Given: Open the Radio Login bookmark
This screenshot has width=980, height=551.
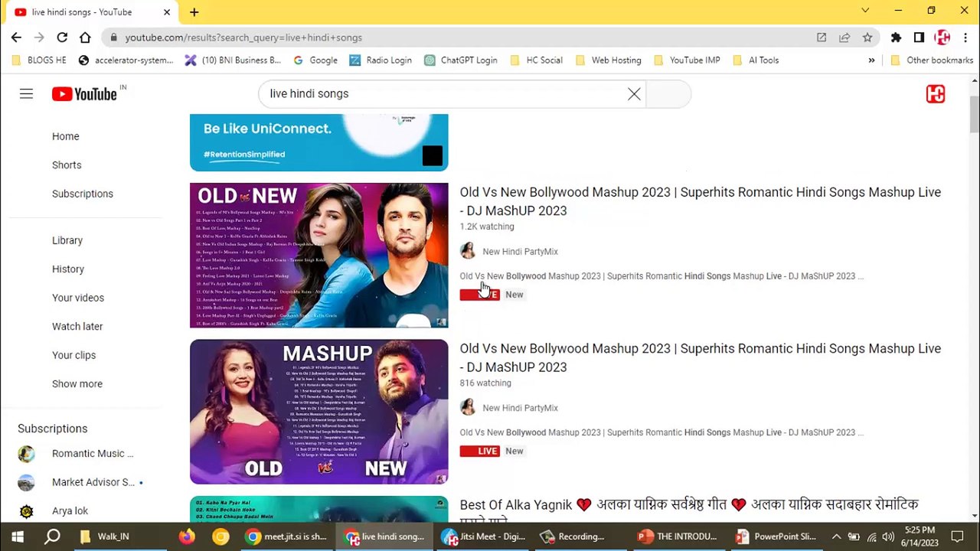Looking at the screenshot, I should coord(381,60).
